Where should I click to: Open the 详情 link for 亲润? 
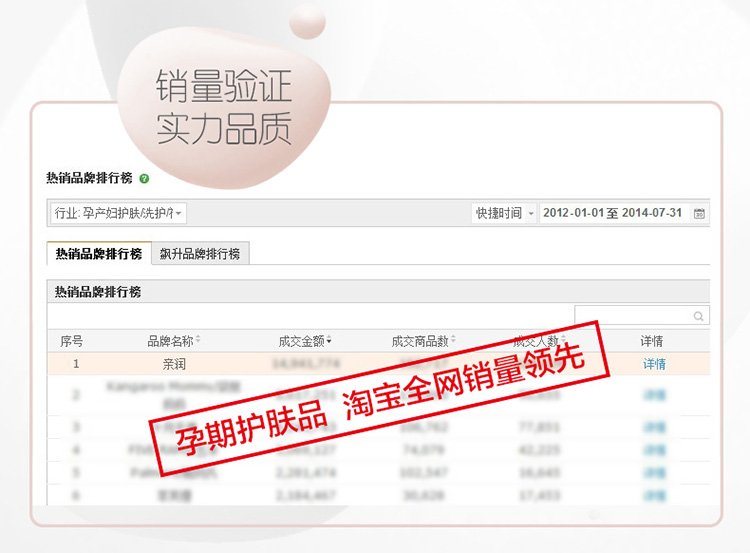click(654, 364)
